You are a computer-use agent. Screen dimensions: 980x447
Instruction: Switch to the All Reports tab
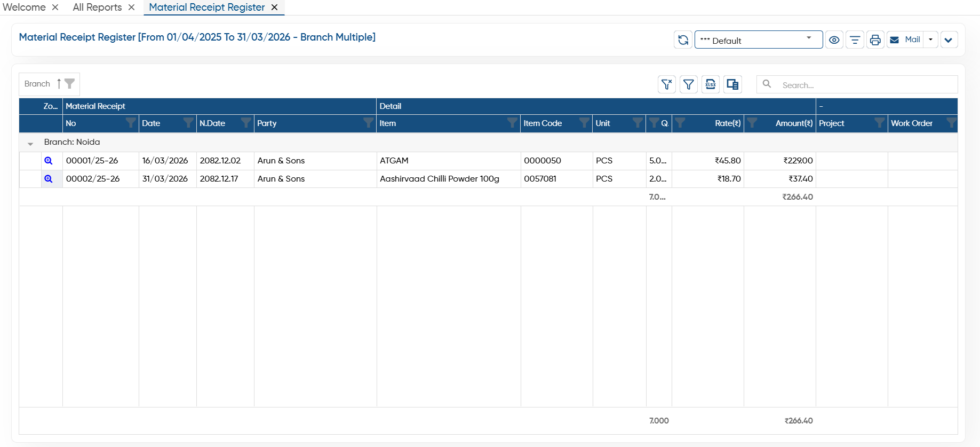97,7
